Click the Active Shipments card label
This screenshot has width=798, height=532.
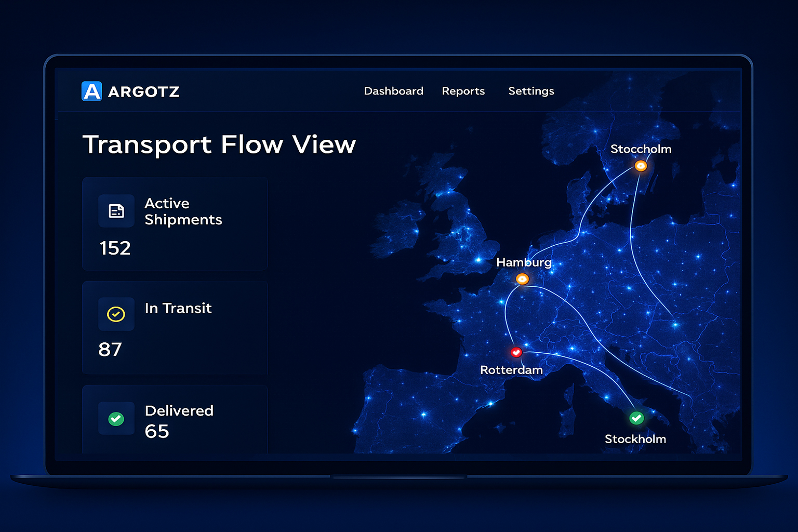point(183,211)
